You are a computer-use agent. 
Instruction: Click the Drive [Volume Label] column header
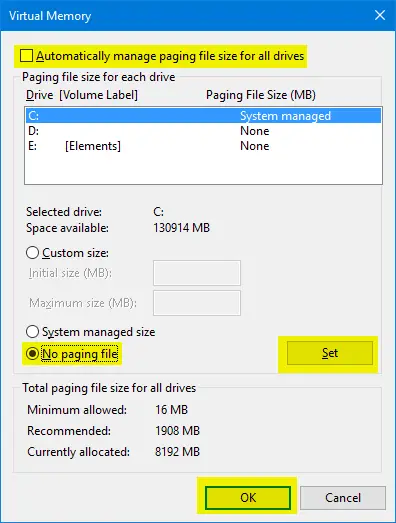82,95
